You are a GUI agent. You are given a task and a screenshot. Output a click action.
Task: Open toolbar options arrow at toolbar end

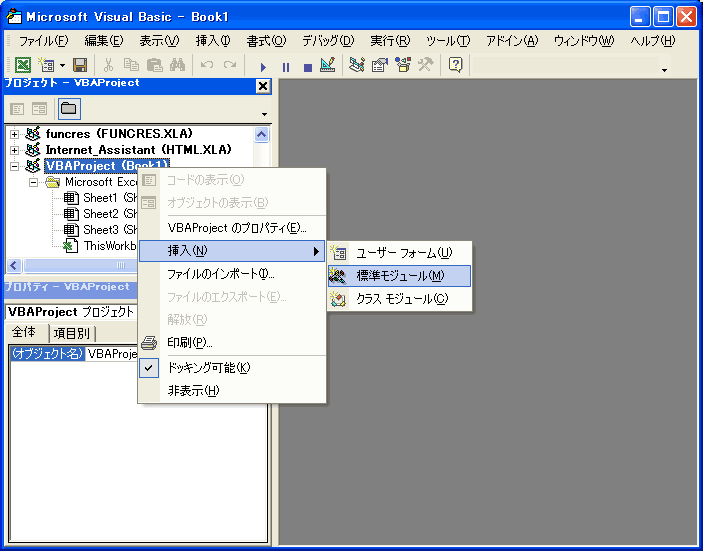[x=664, y=70]
